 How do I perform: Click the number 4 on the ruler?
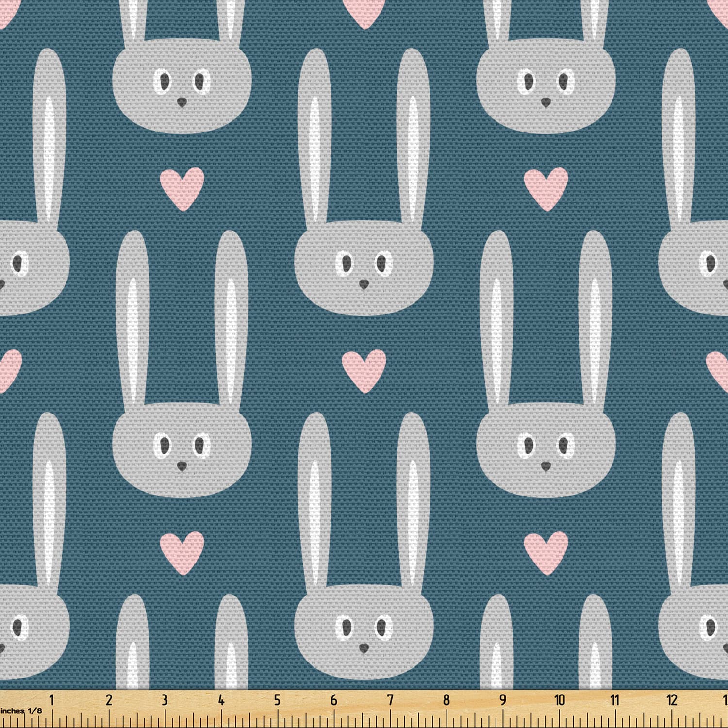point(221,700)
